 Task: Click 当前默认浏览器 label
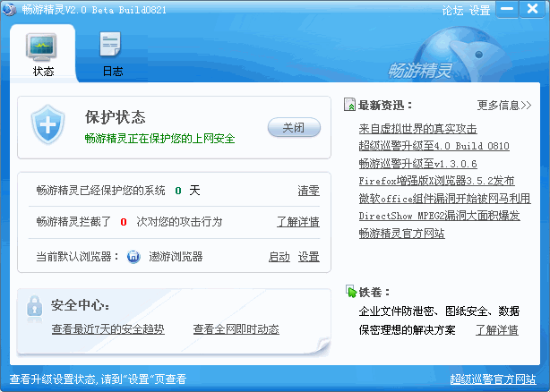point(77,257)
